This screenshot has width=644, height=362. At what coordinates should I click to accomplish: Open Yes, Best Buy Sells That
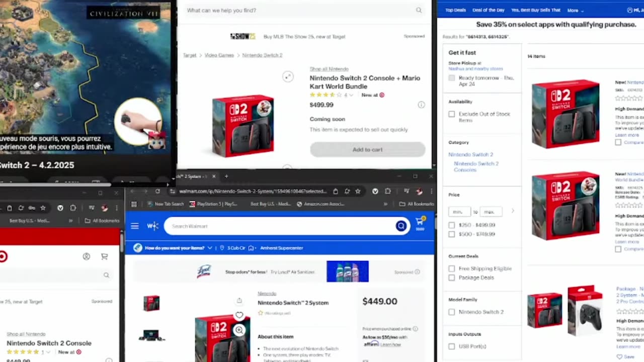536,10
